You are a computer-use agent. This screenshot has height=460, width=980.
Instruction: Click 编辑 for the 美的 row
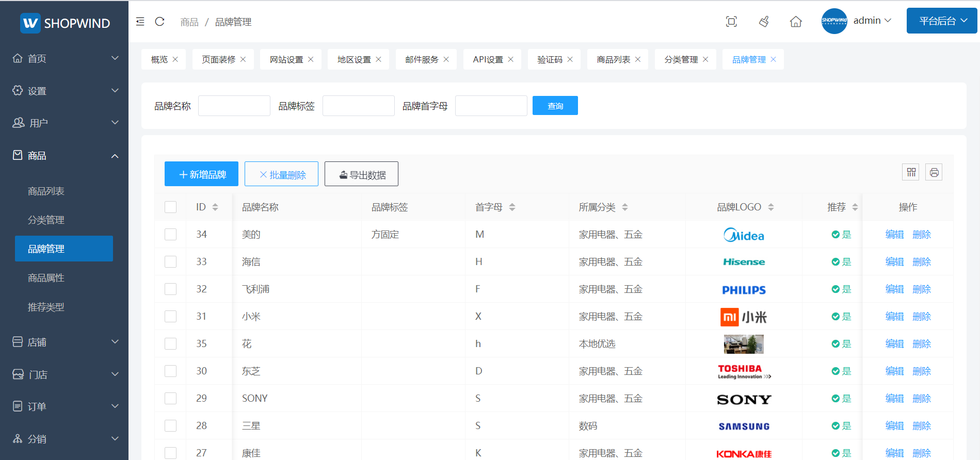(894, 234)
